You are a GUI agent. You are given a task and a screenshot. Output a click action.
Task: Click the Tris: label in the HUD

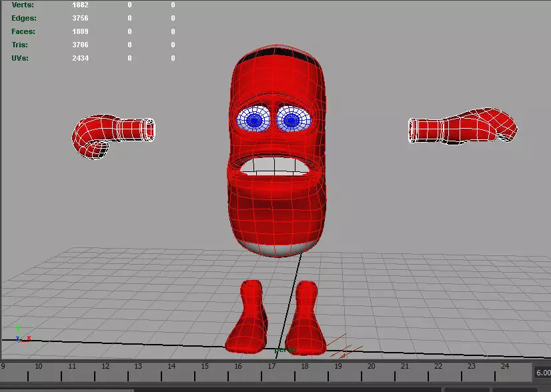coord(19,45)
